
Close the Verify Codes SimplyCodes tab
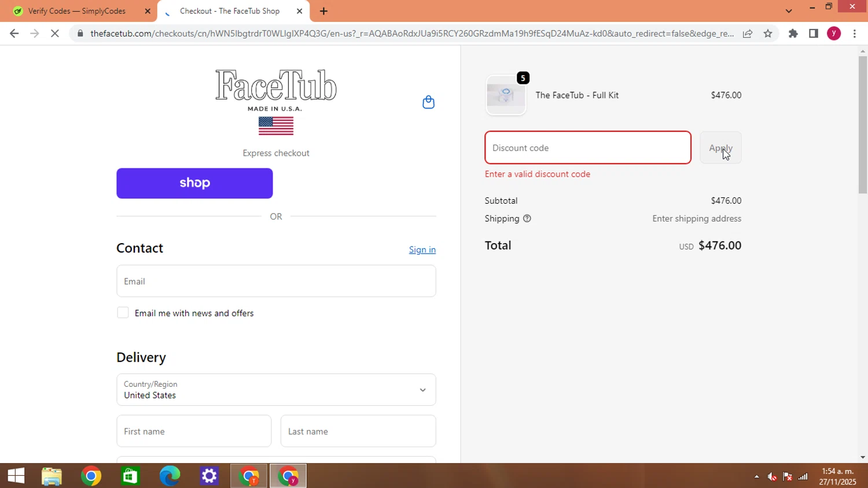point(148,11)
